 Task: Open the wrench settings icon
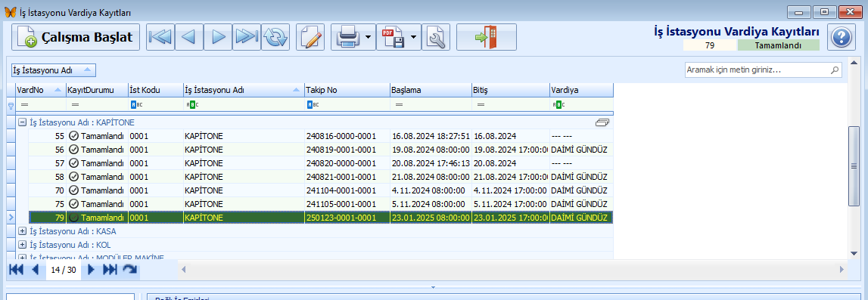(x=436, y=37)
